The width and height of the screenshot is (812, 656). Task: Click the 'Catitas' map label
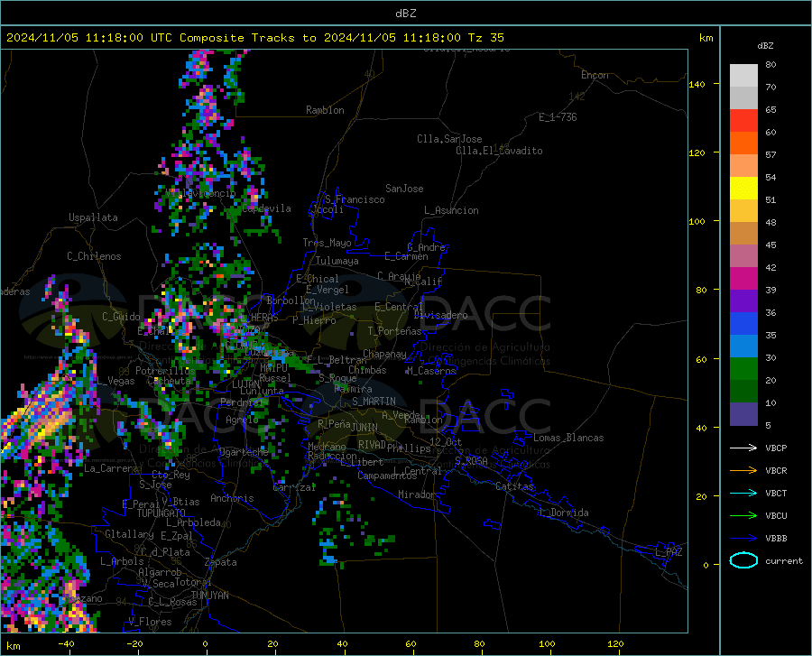point(514,486)
